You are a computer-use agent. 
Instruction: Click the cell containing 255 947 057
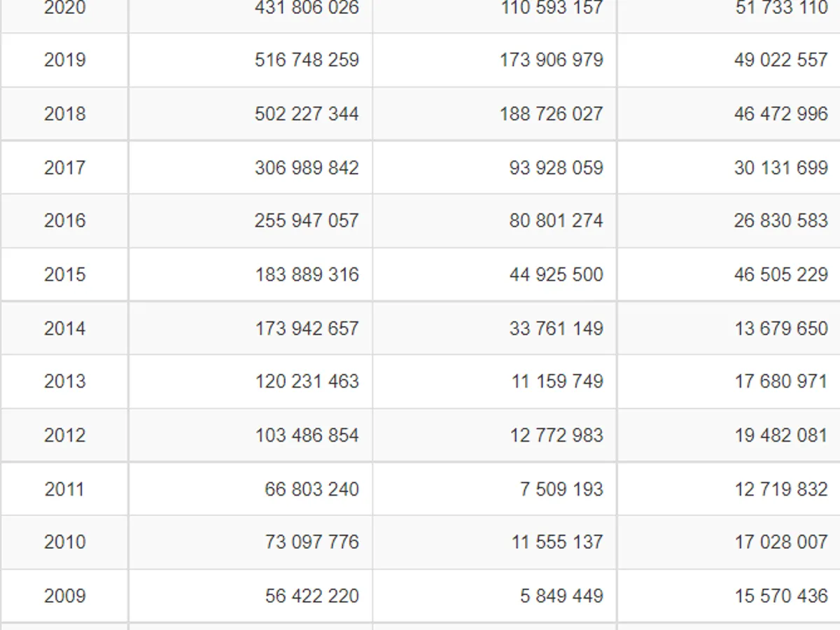(x=307, y=221)
